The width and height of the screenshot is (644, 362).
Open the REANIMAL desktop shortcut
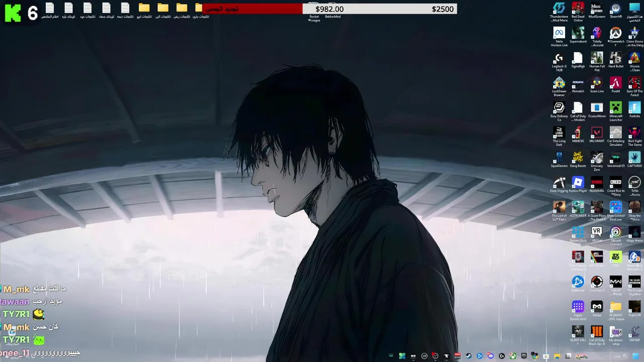tap(597, 185)
